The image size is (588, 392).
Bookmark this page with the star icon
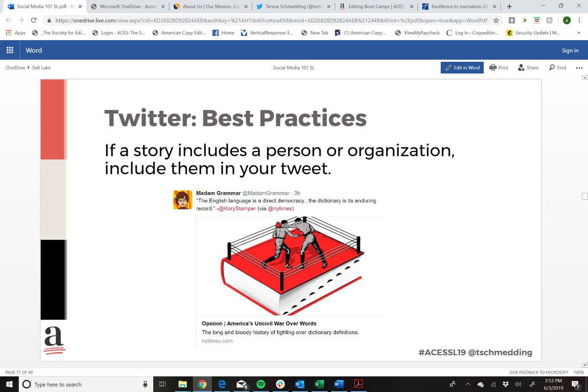click(496, 21)
